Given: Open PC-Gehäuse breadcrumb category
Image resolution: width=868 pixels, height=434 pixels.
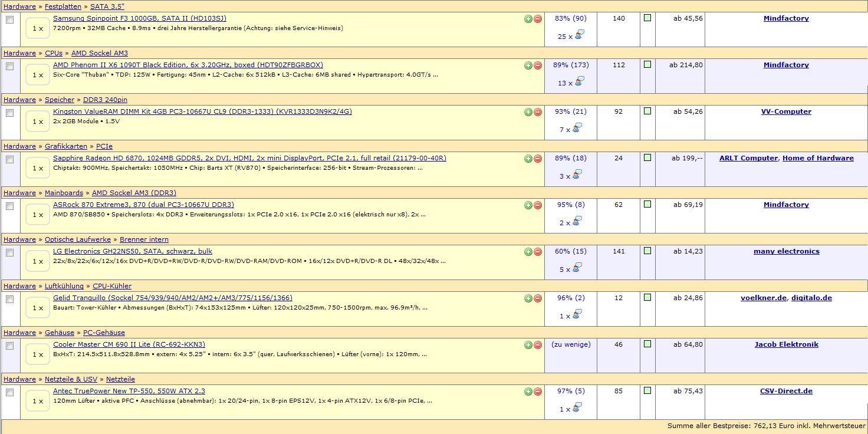Looking at the screenshot, I should coord(104,333).
